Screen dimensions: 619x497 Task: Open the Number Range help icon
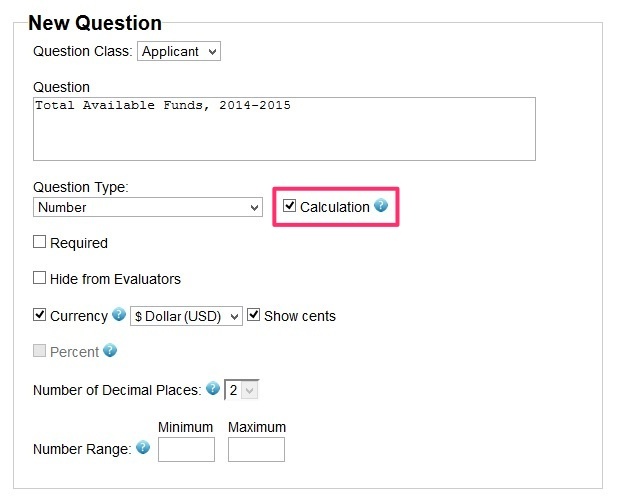tap(143, 447)
